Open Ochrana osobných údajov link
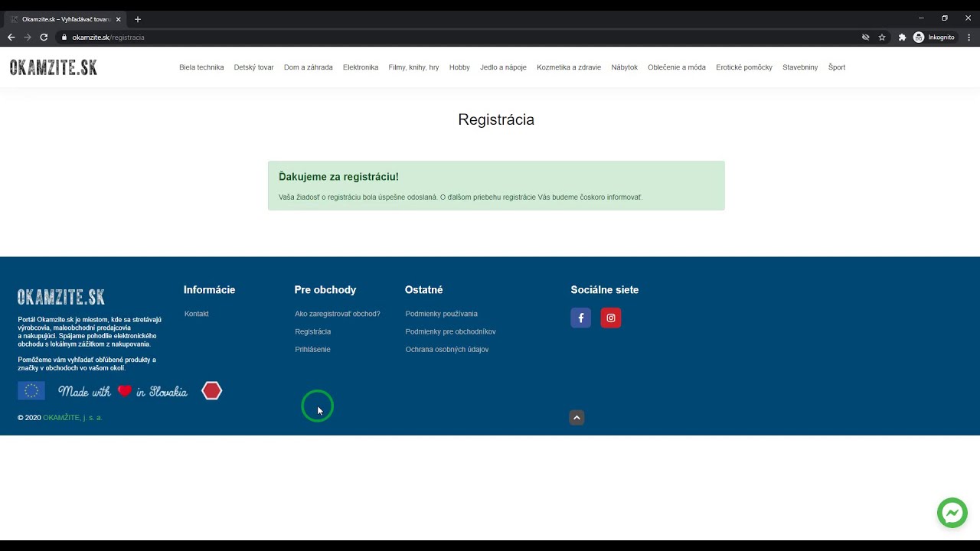Image resolution: width=980 pixels, height=551 pixels. point(447,349)
